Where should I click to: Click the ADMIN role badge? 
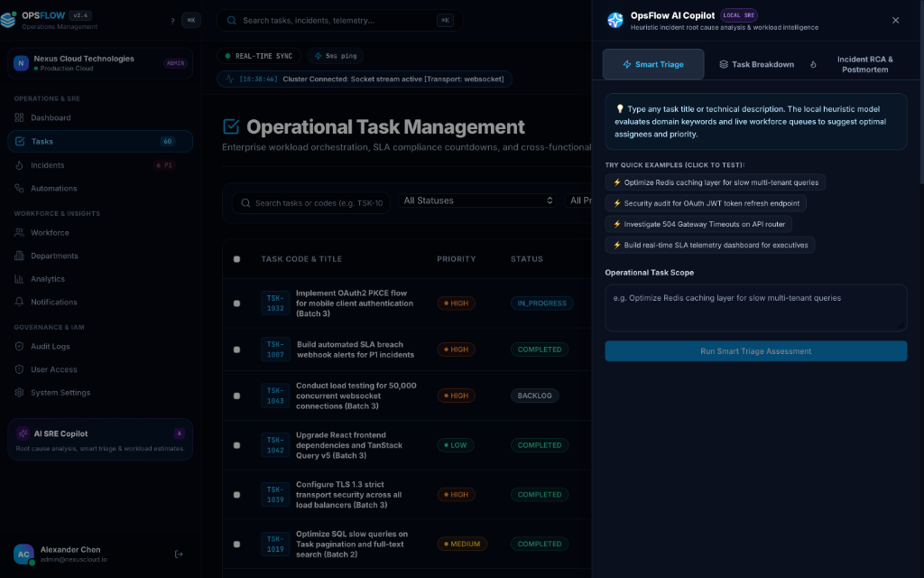176,63
